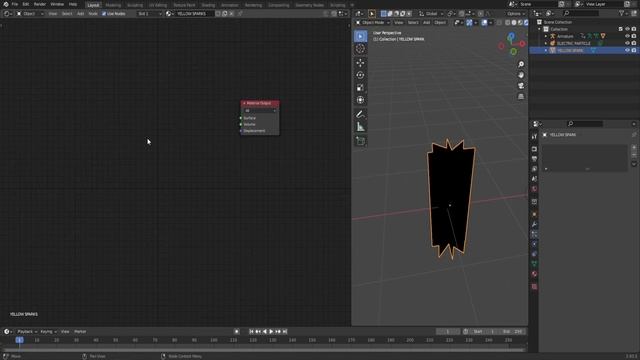Open the Output properties tab

(x=534, y=159)
